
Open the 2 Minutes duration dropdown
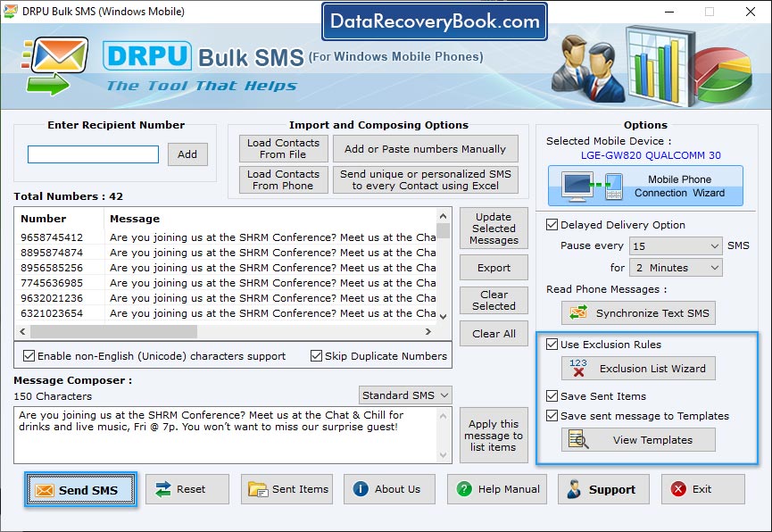click(x=677, y=267)
